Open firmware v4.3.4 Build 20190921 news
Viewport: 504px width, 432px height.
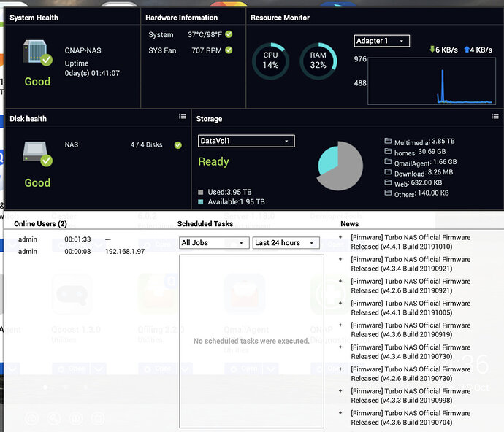[x=411, y=263]
